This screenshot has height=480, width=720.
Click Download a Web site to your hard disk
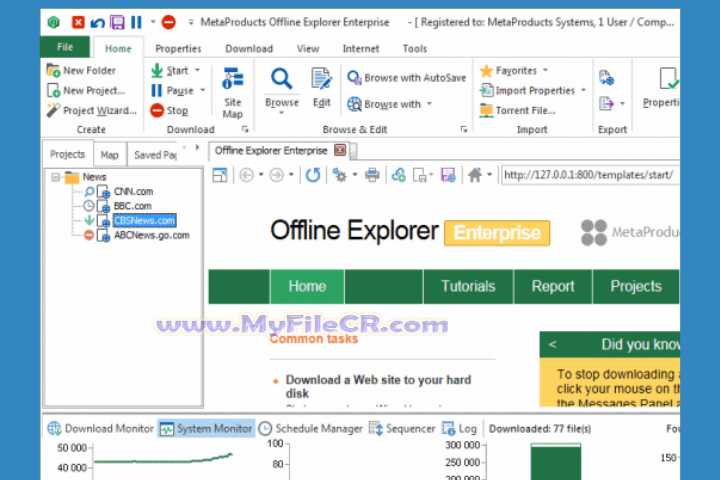click(x=378, y=387)
